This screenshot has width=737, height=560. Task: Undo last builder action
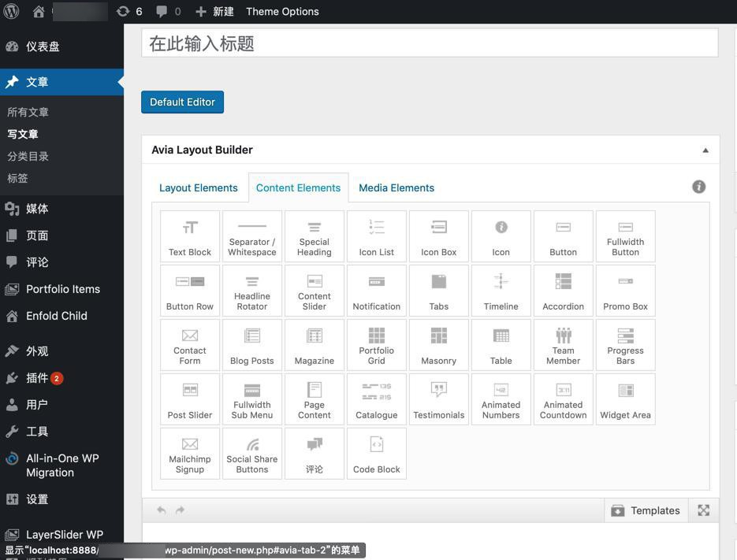tap(162, 510)
